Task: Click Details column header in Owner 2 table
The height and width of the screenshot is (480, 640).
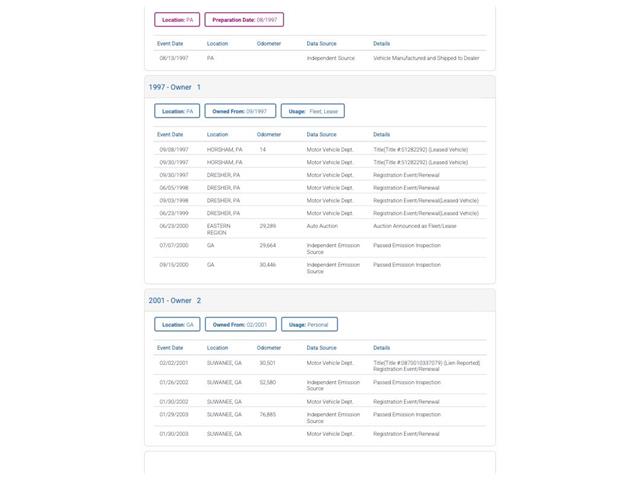Action: coord(382,348)
